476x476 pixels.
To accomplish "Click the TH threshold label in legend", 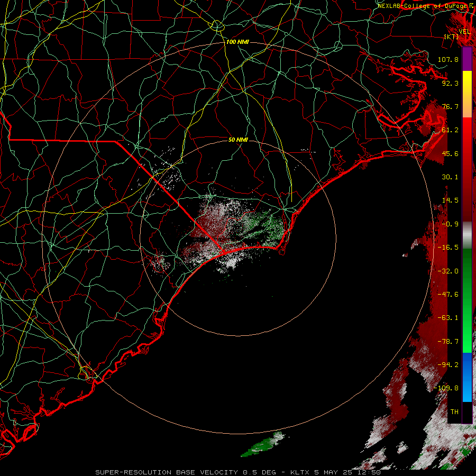I will pos(454,412).
